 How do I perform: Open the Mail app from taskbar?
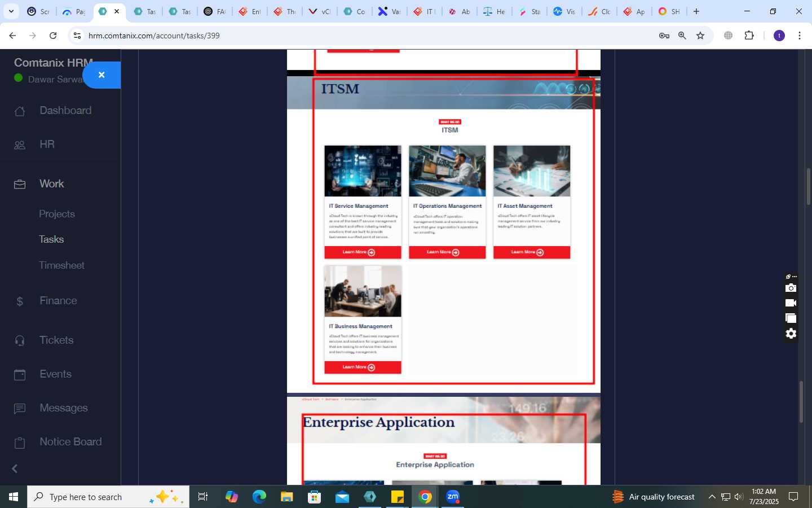342,497
